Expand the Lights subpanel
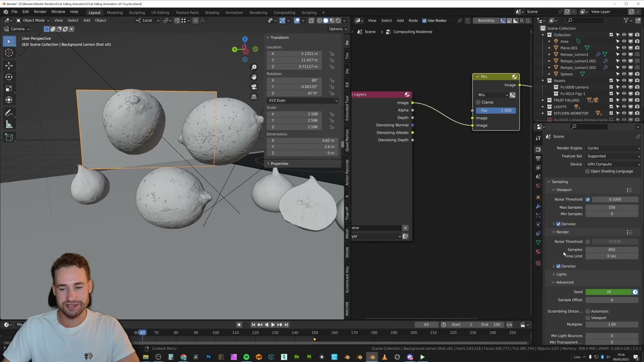 [561, 274]
